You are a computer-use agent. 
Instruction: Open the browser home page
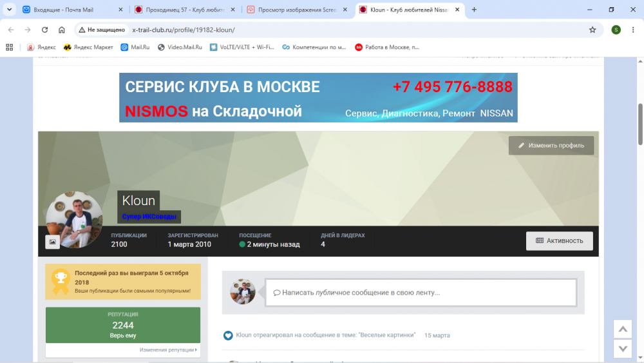click(x=62, y=30)
